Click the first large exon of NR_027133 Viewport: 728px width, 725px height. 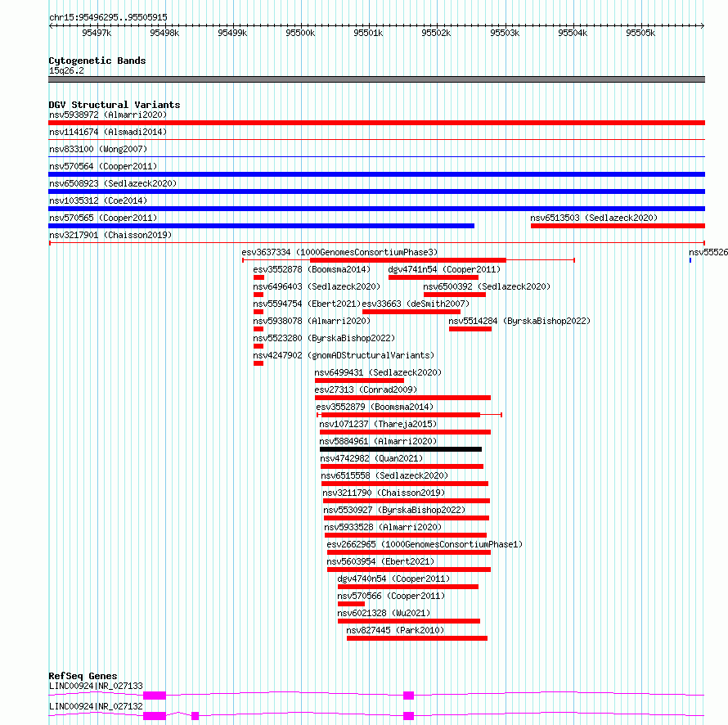[155, 696]
